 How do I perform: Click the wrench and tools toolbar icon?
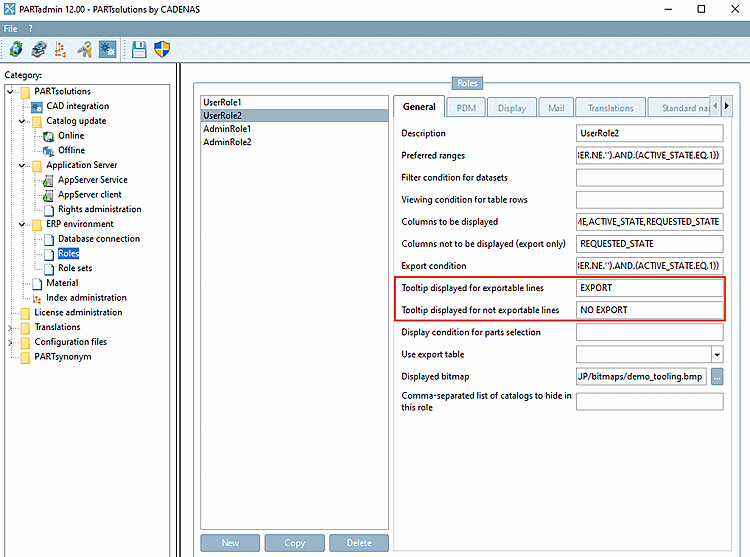[x=85, y=49]
